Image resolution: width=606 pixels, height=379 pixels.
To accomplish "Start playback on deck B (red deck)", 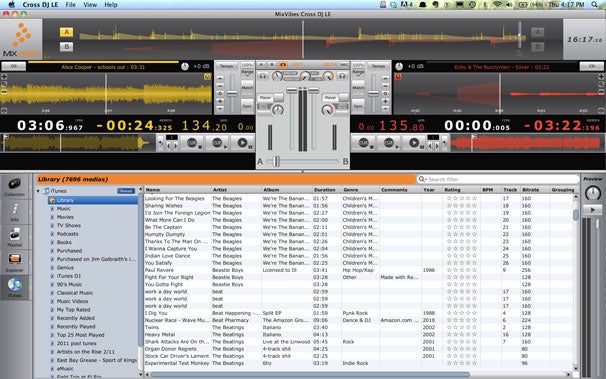I will coord(414,143).
